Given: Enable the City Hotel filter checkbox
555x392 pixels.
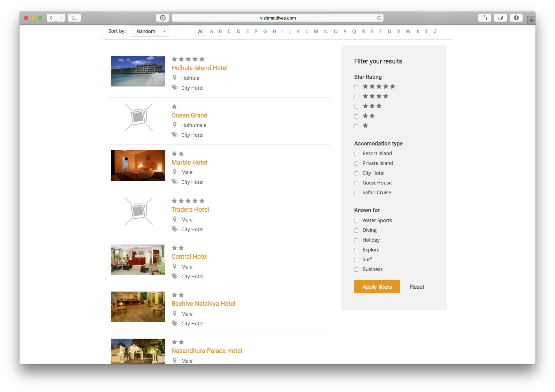Looking at the screenshot, I should (x=356, y=173).
